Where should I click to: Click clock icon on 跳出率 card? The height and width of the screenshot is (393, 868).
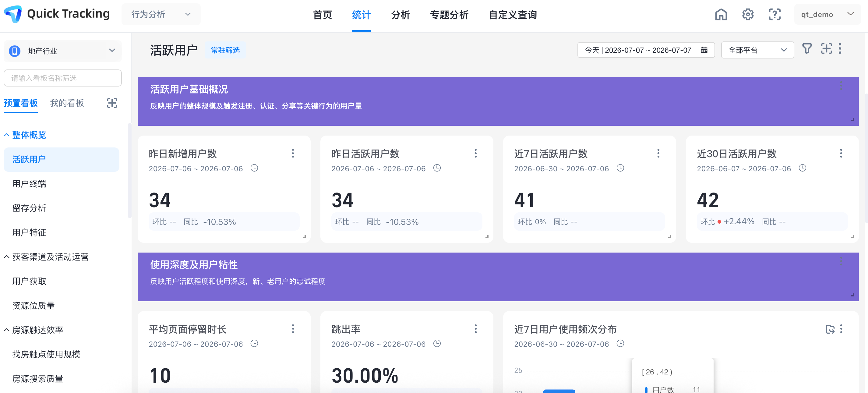[437, 343]
